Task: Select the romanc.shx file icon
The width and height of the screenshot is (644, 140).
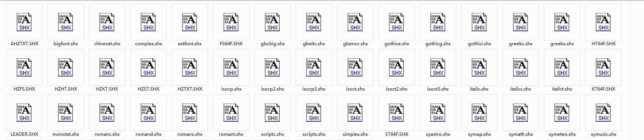Action: pyautogui.click(x=107, y=113)
